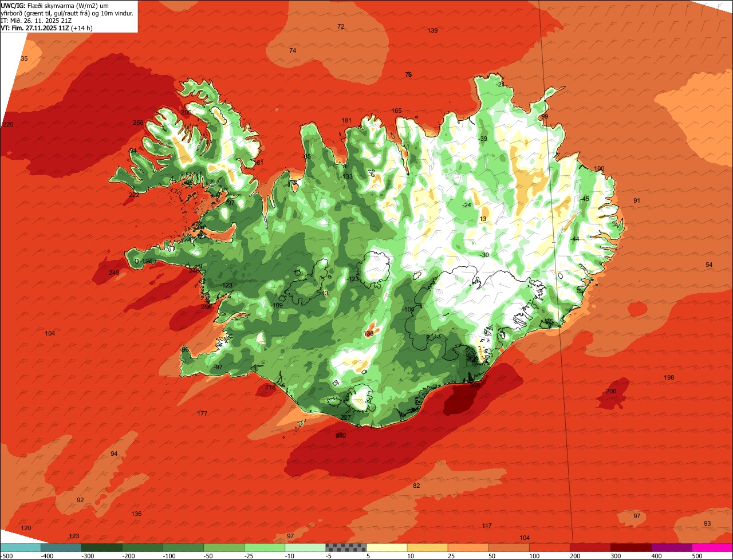Click the flux value 198 in the ocean

(669, 377)
